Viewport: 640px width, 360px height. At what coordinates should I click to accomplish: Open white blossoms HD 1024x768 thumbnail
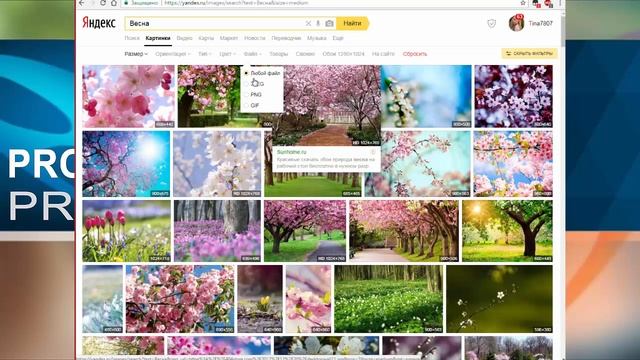217,163
